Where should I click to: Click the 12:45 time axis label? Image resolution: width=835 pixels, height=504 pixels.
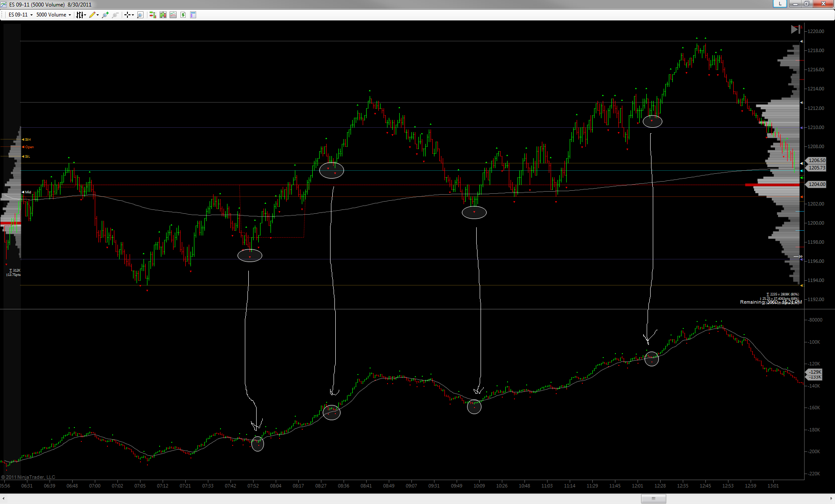click(x=705, y=486)
